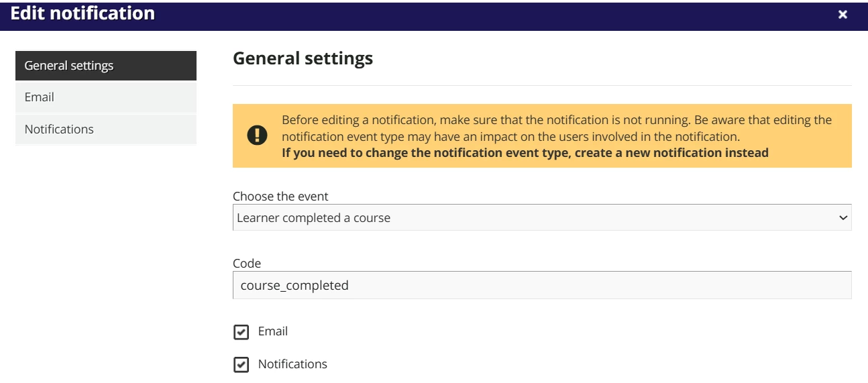Switch to the Email sidebar tab
This screenshot has height=383, width=868.
coord(105,97)
